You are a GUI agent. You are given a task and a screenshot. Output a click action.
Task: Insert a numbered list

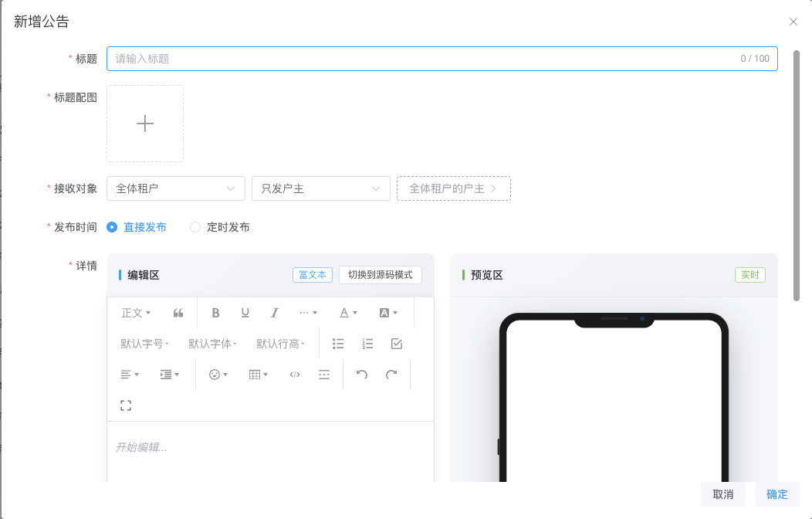(367, 344)
